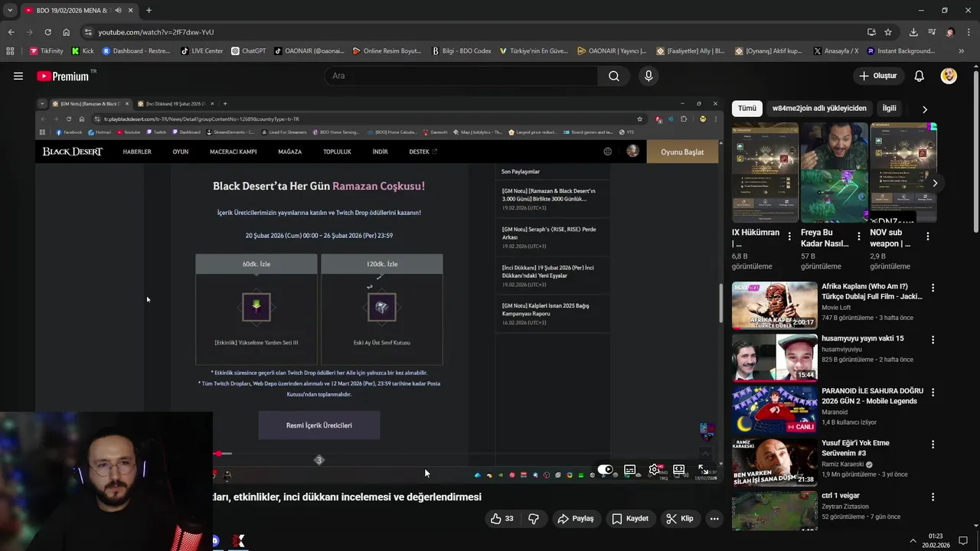
Task: Open Chrome downloads
Action: point(913,32)
